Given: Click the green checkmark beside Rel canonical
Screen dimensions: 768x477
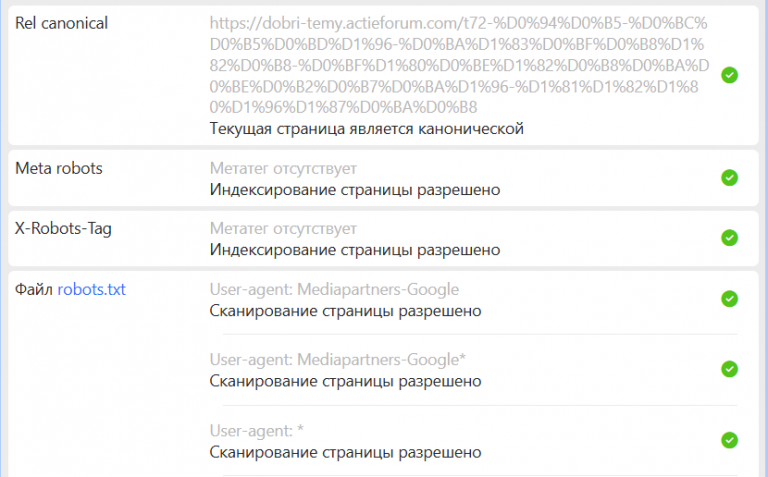Looking at the screenshot, I should [x=729, y=75].
